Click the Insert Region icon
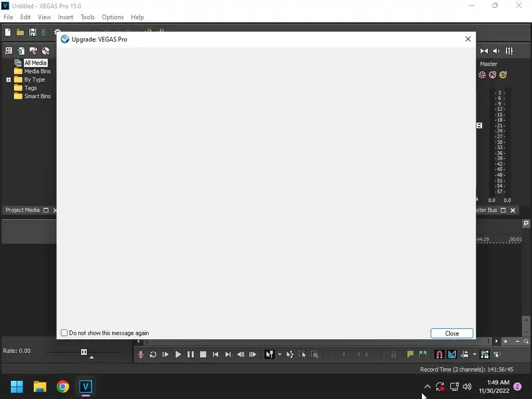The width and height of the screenshot is (532, 399). pyautogui.click(x=423, y=354)
